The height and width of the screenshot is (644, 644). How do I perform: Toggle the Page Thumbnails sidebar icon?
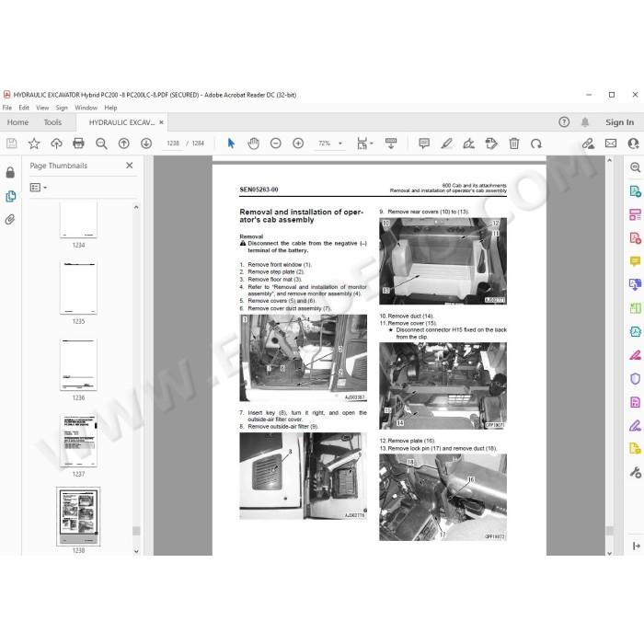point(11,196)
